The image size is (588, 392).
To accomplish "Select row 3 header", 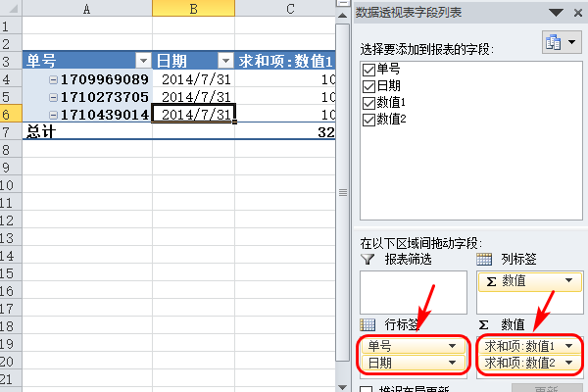I will (11, 61).
